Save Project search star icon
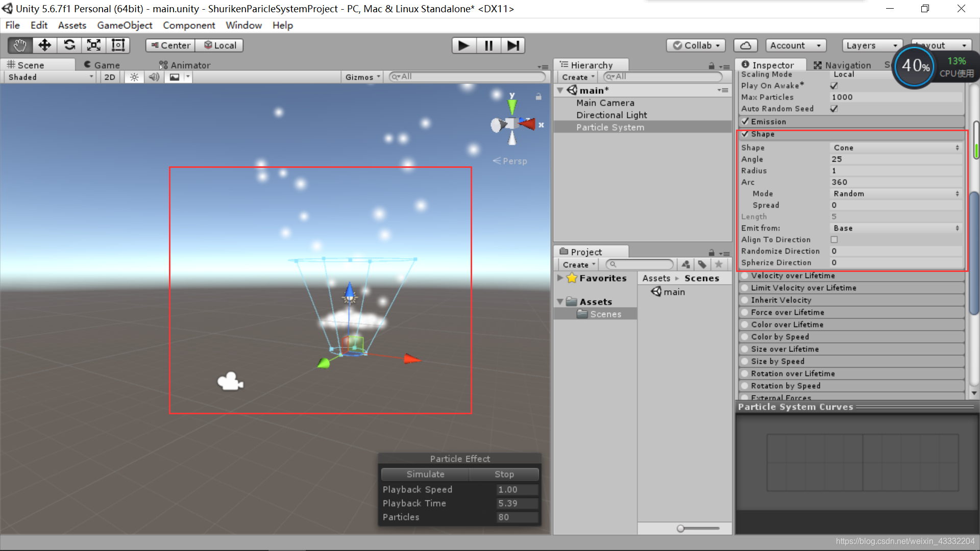Screen dimensions: 980x551 tap(719, 264)
